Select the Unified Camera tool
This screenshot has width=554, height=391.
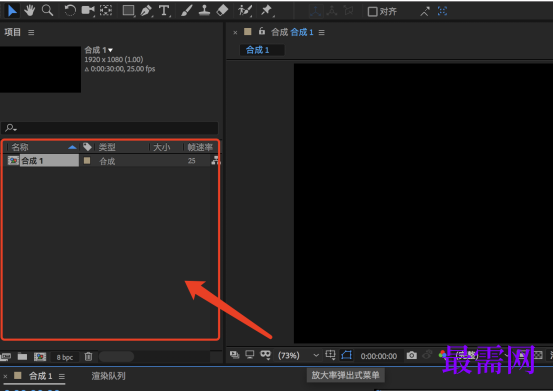click(88, 11)
